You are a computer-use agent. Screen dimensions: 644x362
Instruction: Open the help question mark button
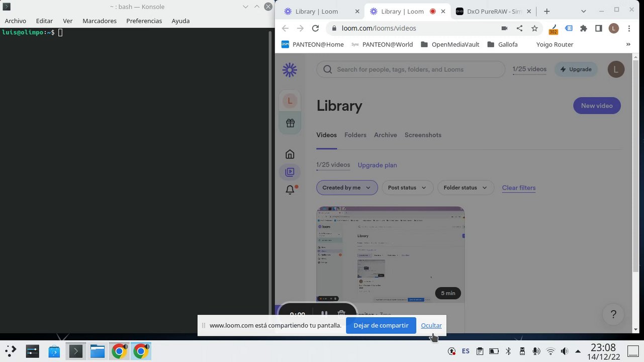[613, 314]
